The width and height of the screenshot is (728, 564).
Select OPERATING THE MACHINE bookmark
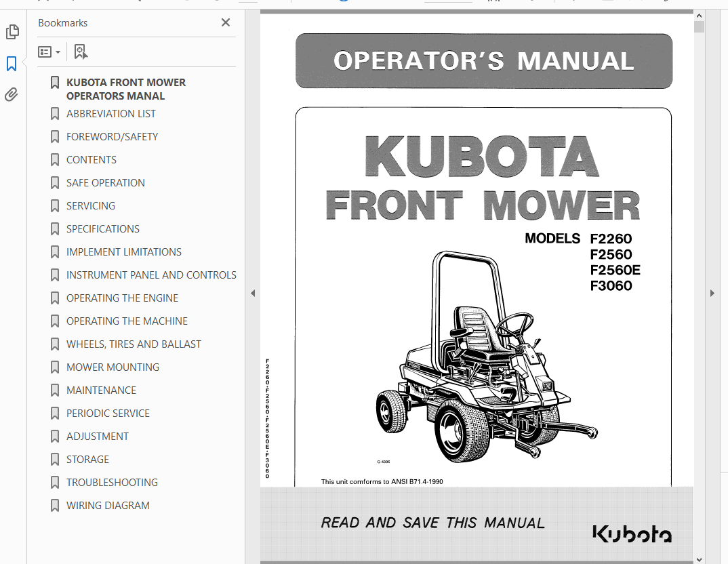coord(127,321)
